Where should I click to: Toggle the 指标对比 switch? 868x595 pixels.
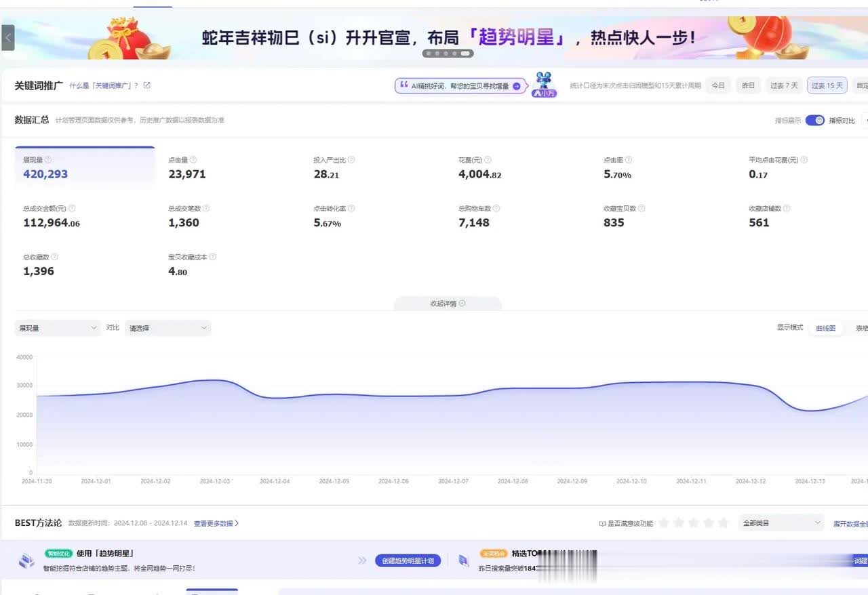click(x=815, y=121)
